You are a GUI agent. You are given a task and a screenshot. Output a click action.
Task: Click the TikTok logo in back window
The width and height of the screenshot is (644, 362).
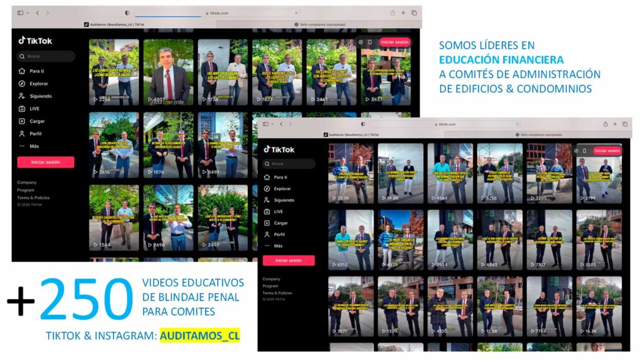[35, 41]
